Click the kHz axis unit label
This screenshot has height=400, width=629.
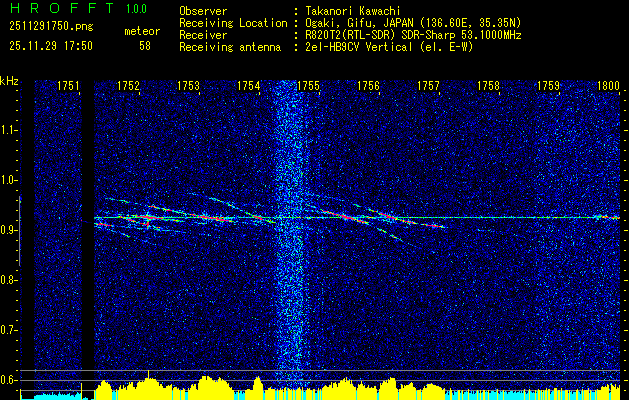9,81
